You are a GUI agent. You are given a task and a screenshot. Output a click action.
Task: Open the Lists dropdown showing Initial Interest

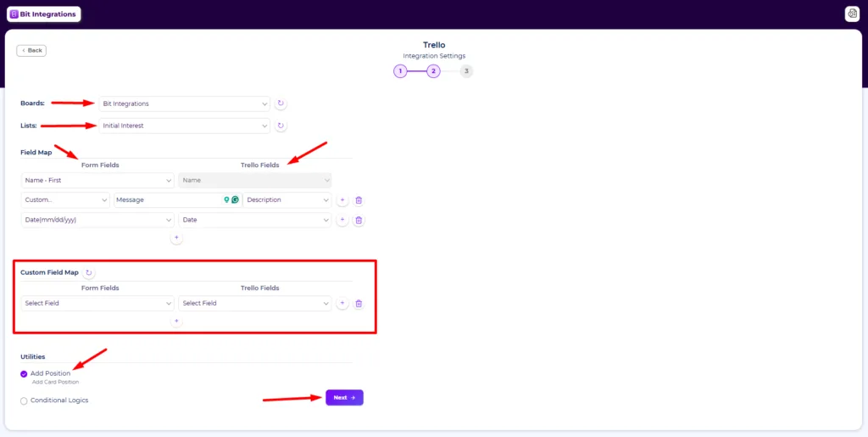(x=184, y=126)
